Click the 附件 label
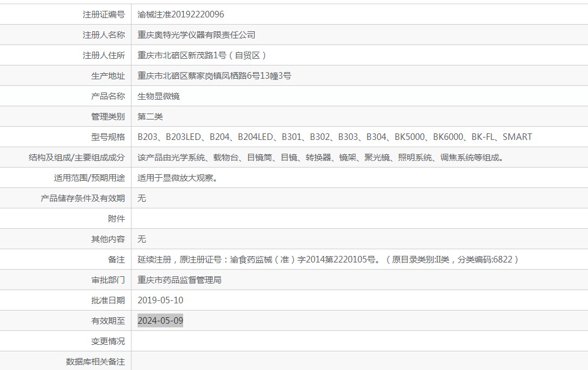Image resolution: width=588 pixels, height=370 pixels. (117, 219)
